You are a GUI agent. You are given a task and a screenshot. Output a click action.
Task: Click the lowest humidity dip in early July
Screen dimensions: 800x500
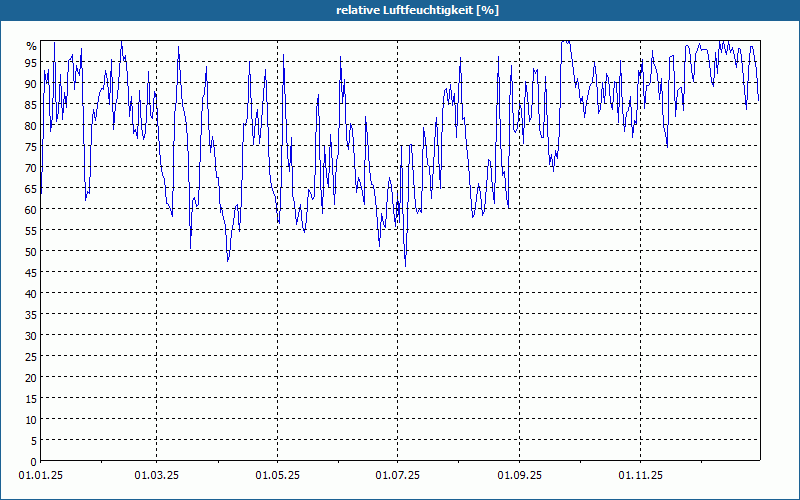tap(406, 265)
